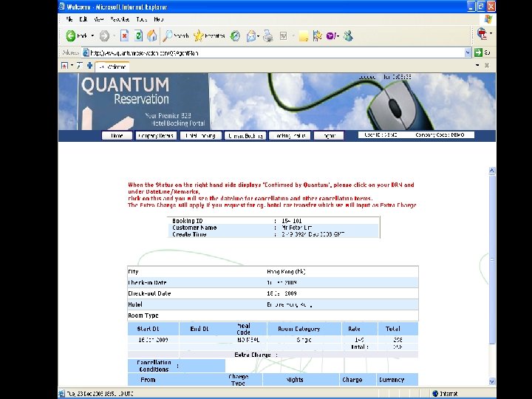Click the 'Check-out Date' label
This screenshot has width=532, height=399.
pyautogui.click(x=149, y=293)
